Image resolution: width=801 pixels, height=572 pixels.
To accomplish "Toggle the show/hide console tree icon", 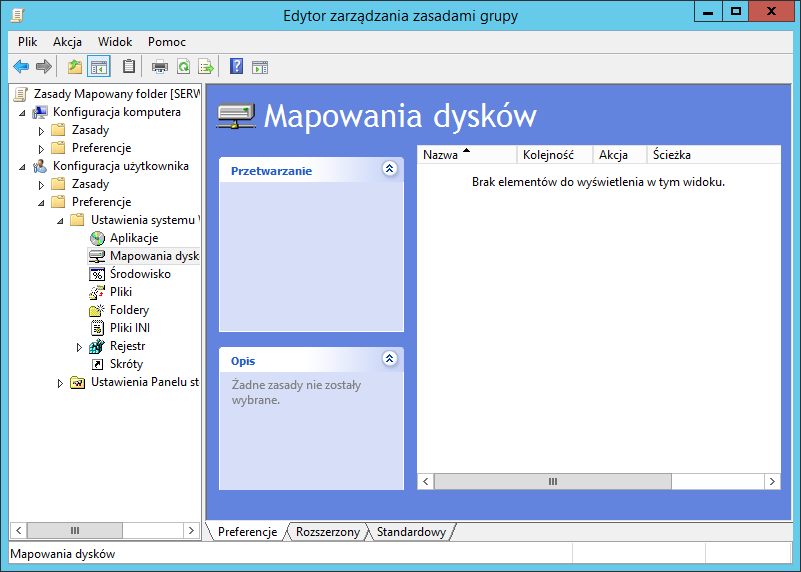I will pyautogui.click(x=99, y=66).
